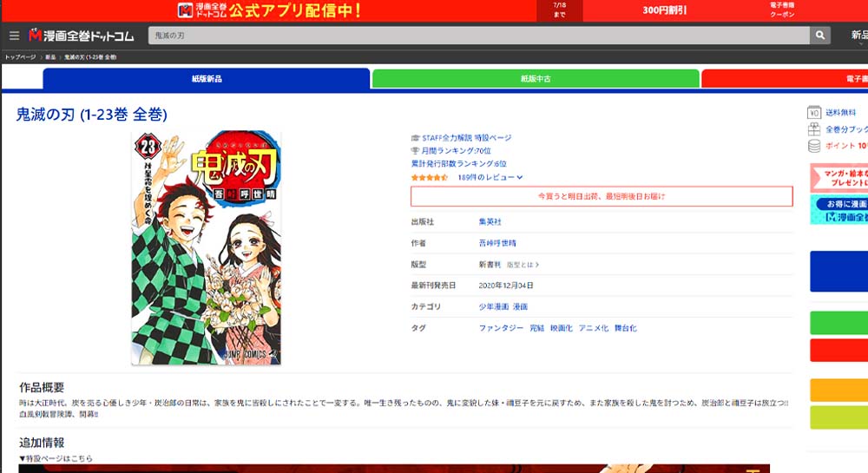Open the マンガ・絵本 プレゼント banner

(x=838, y=178)
